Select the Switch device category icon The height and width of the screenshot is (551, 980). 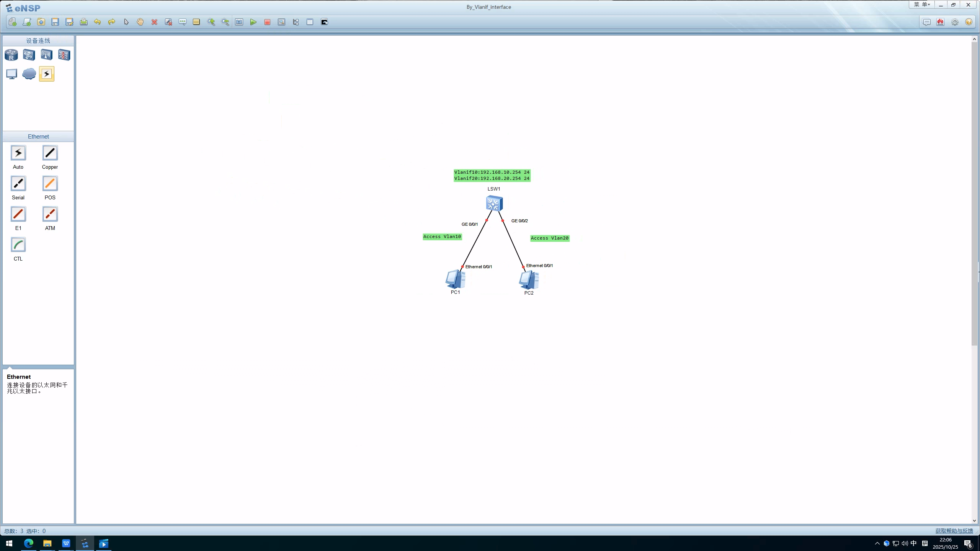point(29,55)
